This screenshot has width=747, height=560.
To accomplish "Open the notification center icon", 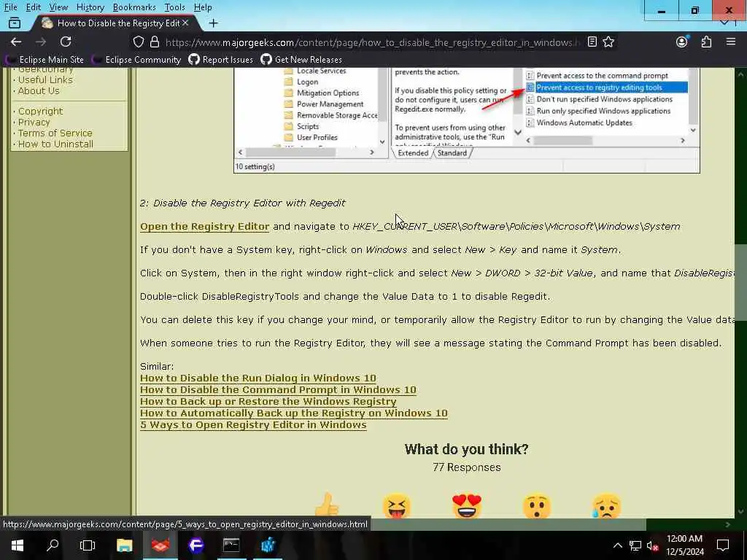I will [x=723, y=545].
